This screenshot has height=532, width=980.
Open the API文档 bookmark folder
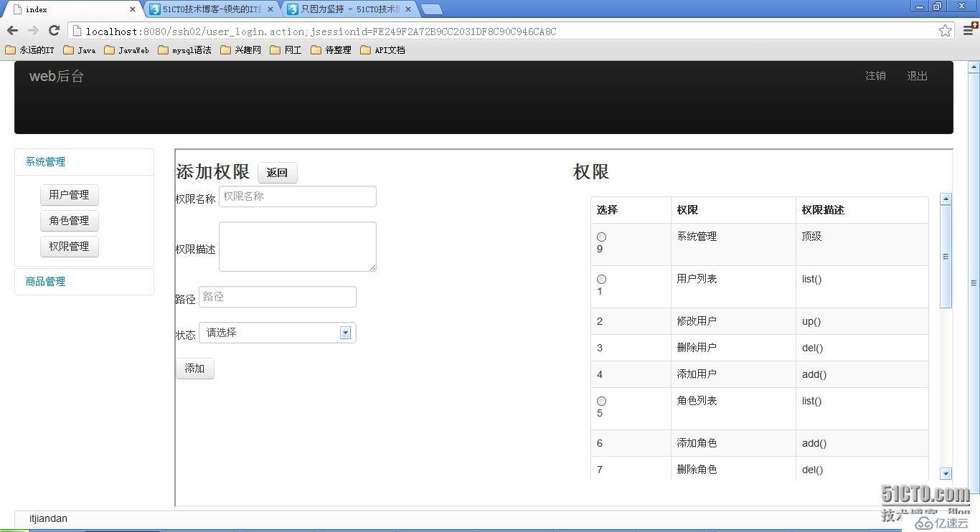click(x=382, y=50)
